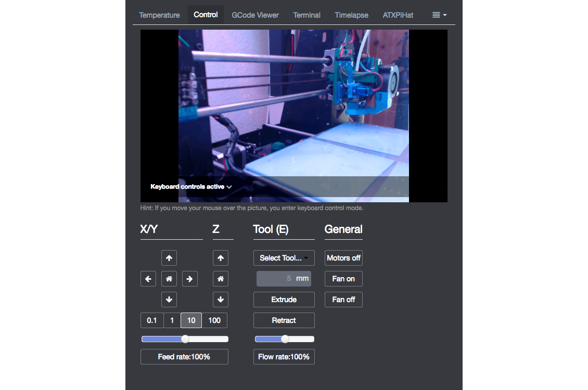The image size is (588, 390).
Task: Click the feed rate slider
Action: 185,339
